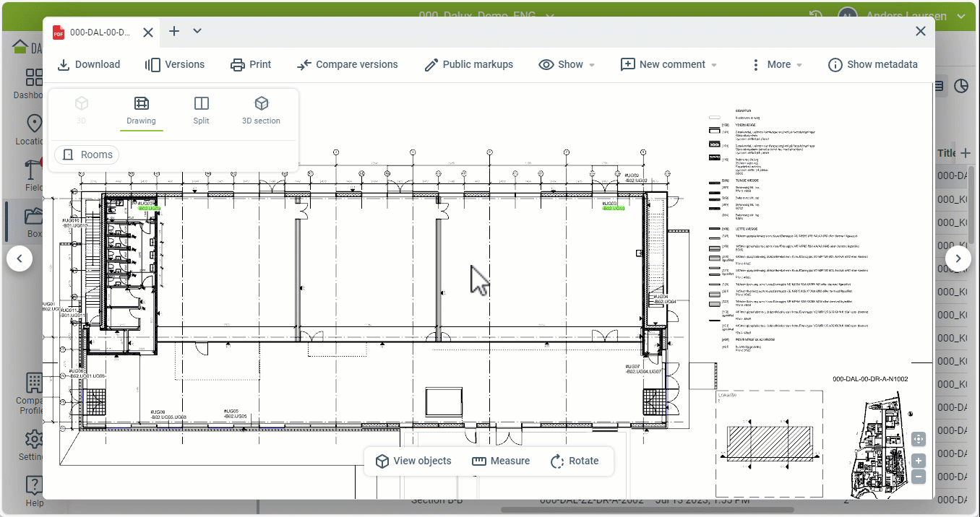Open Public markups with the pencil icon
The width and height of the screenshot is (980, 517).
[431, 65]
